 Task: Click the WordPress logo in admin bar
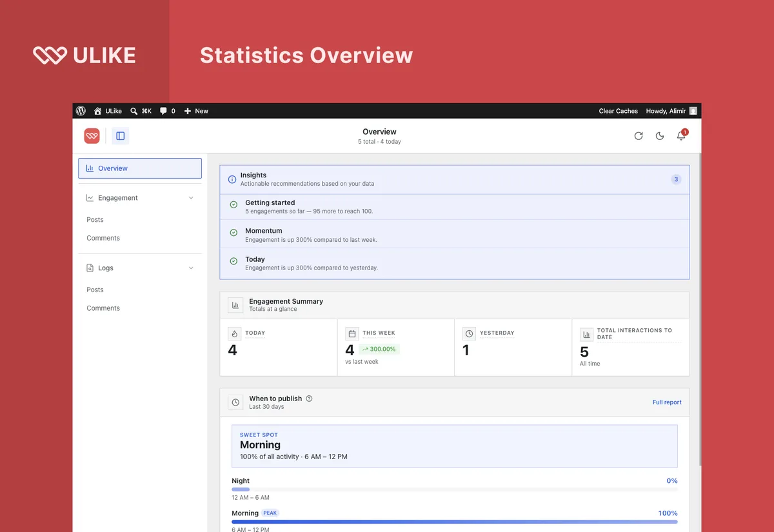81,111
